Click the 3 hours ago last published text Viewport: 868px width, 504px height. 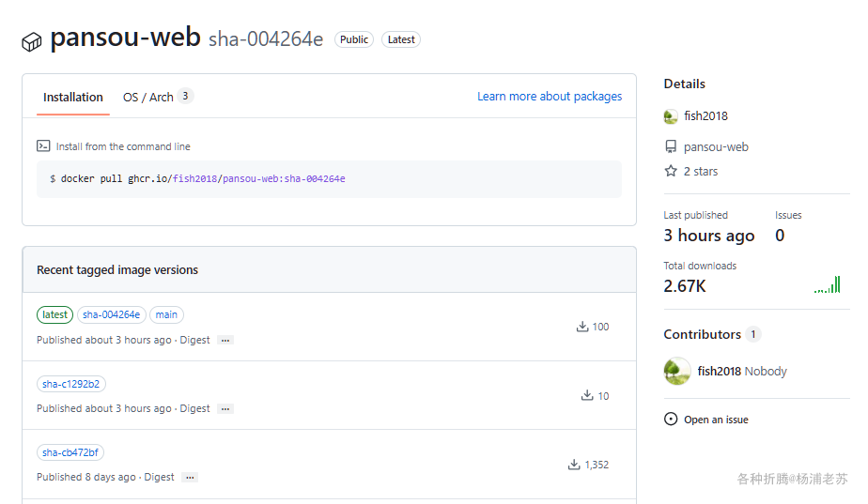click(x=709, y=237)
